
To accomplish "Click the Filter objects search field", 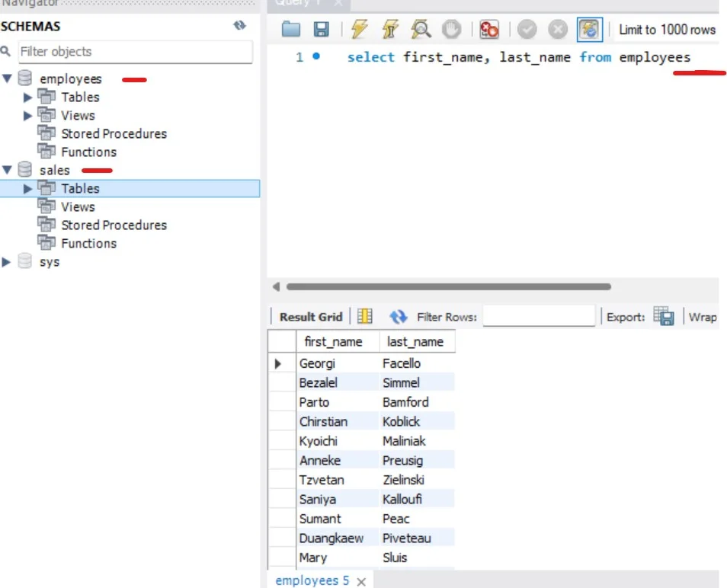I will (x=135, y=52).
